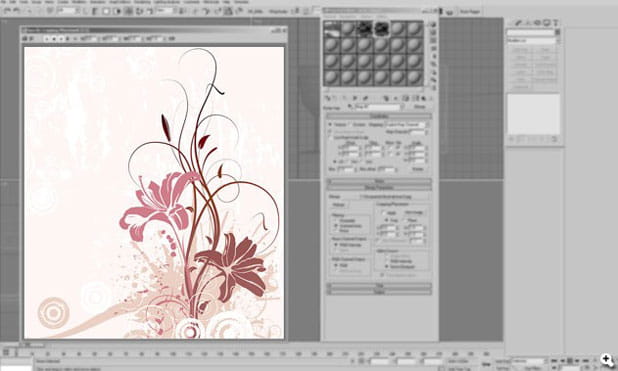Click Assign Material to Selection icon

344,98
